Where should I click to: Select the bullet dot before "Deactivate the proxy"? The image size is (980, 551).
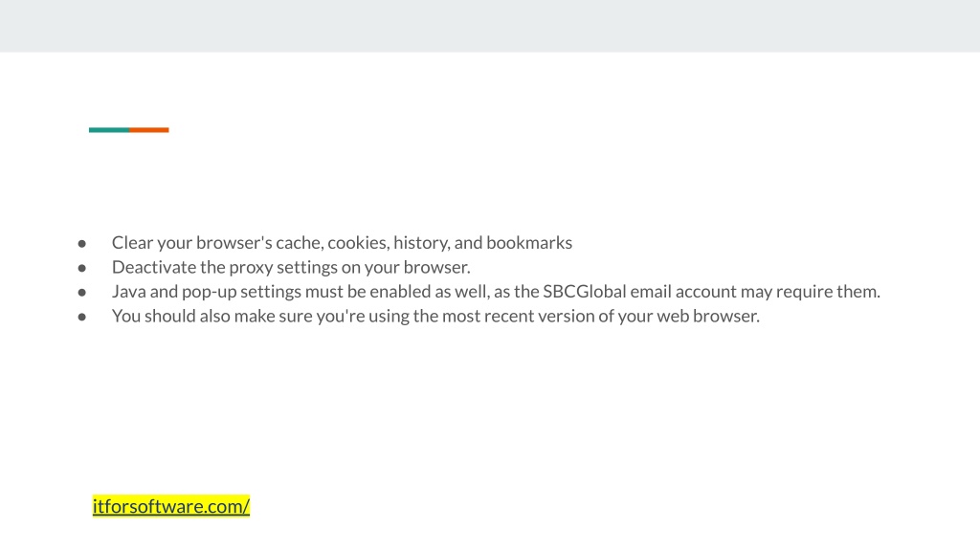(82, 268)
